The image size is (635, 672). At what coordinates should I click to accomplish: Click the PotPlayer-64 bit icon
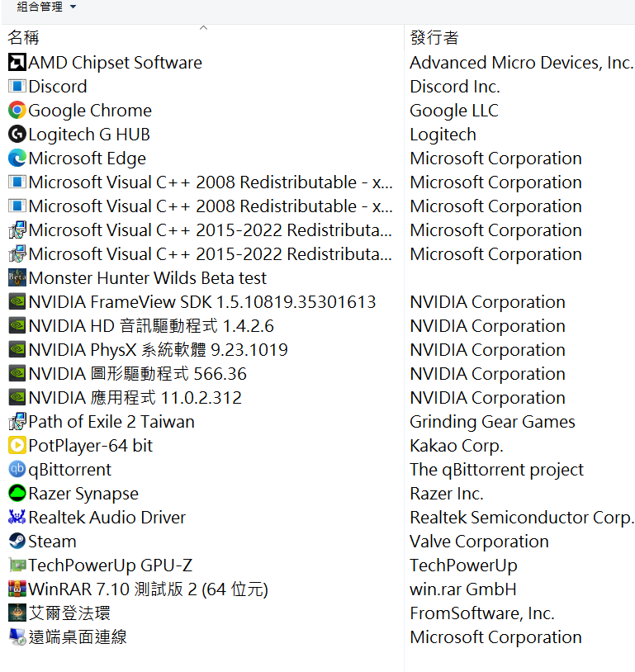click(17, 446)
